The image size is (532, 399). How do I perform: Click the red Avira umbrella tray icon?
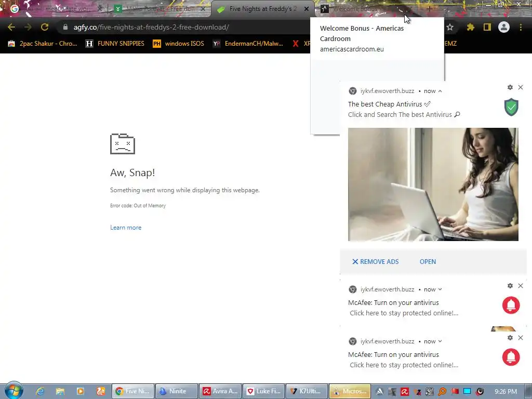tap(404, 392)
